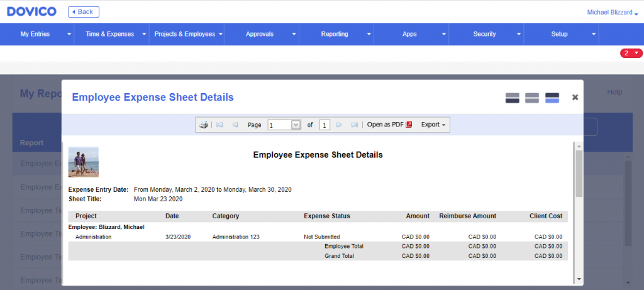This screenshot has width=644, height=290.
Task: Open the Apps menu
Action: [409, 34]
